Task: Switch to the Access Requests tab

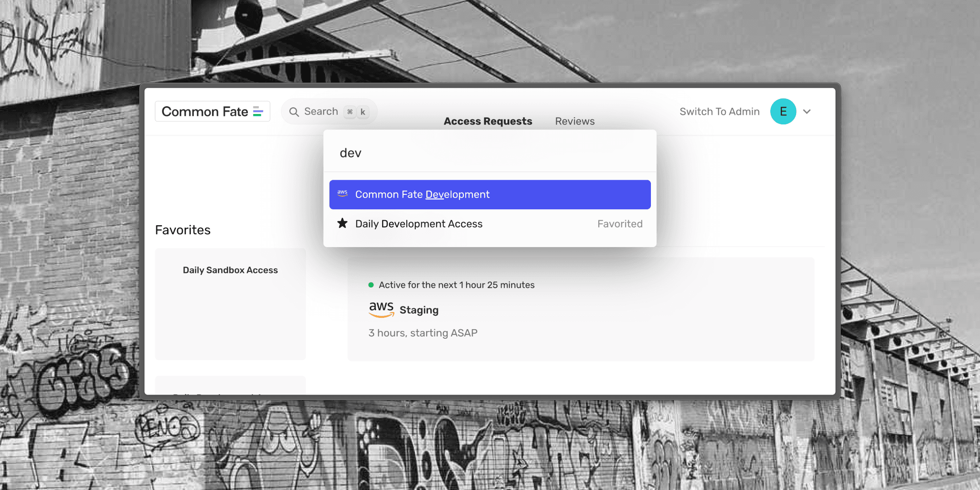Action: pos(488,121)
